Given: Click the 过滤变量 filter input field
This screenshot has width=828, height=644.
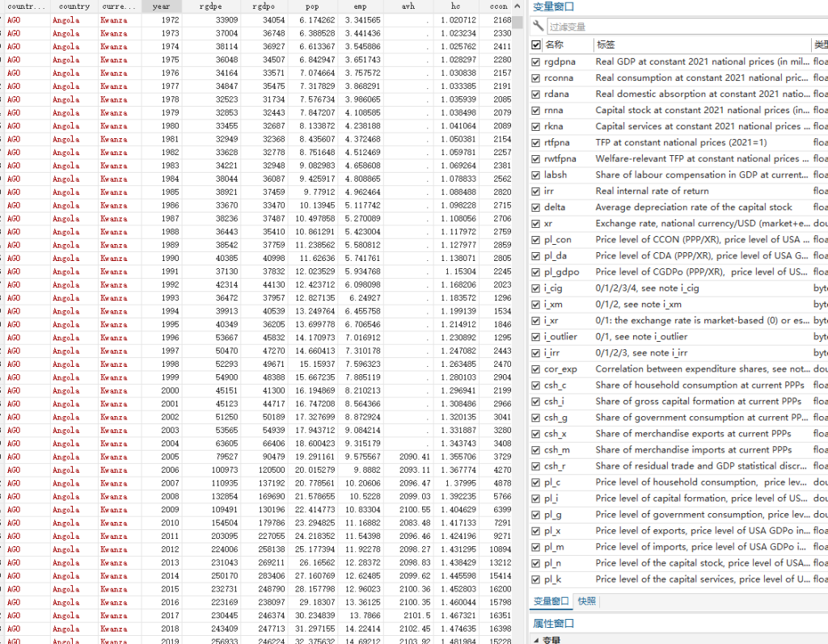Looking at the screenshot, I should 686,27.
